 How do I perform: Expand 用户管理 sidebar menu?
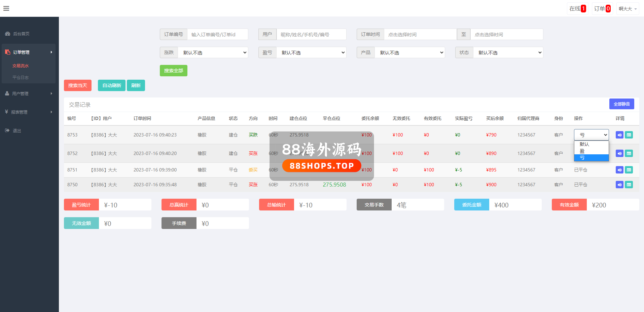click(x=29, y=93)
